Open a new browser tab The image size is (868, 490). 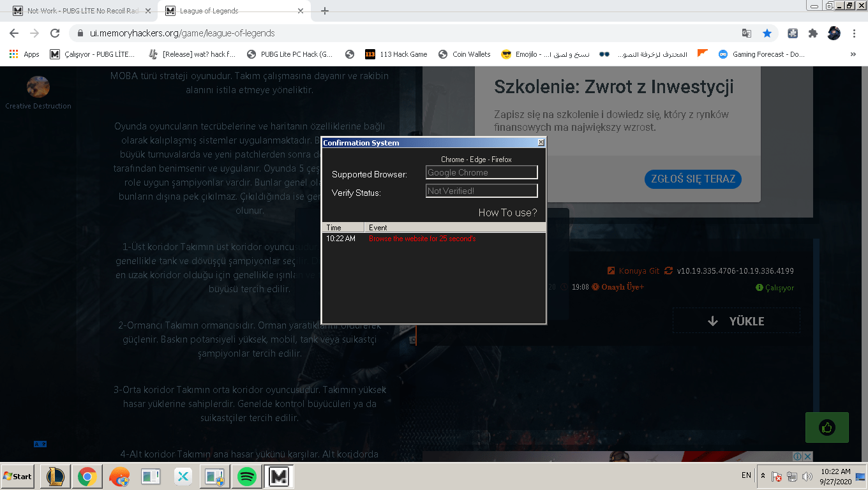coord(325,11)
